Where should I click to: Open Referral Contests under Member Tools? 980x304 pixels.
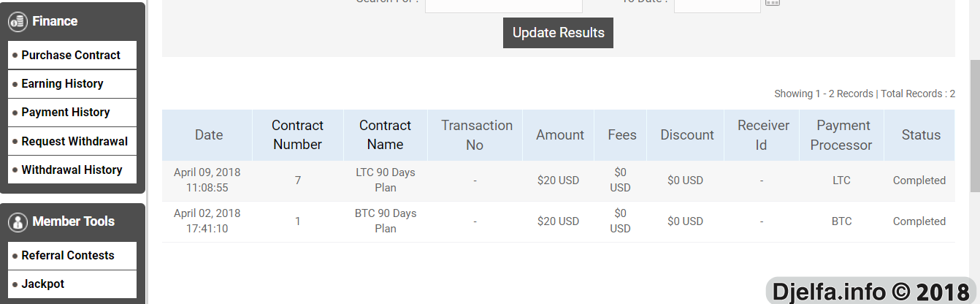(x=72, y=256)
